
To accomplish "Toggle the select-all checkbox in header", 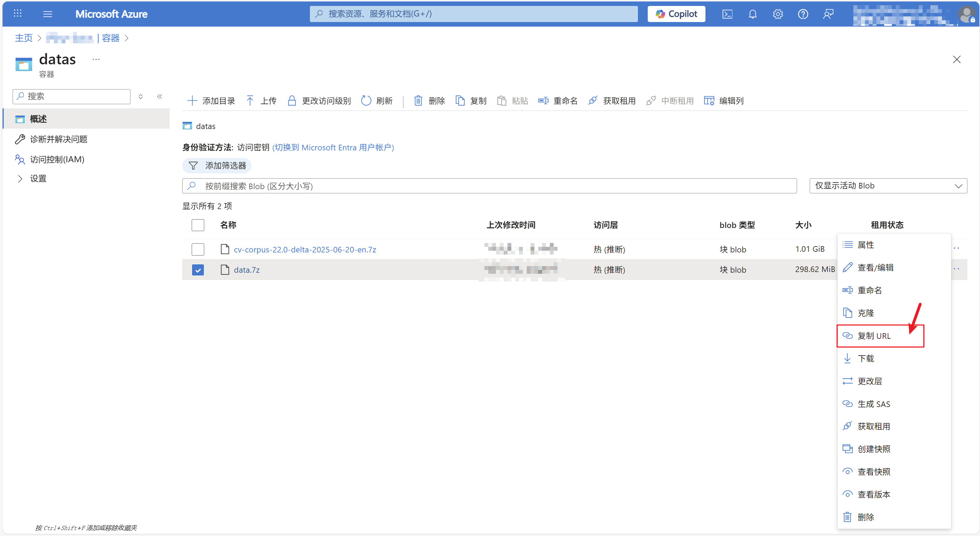I will [198, 225].
